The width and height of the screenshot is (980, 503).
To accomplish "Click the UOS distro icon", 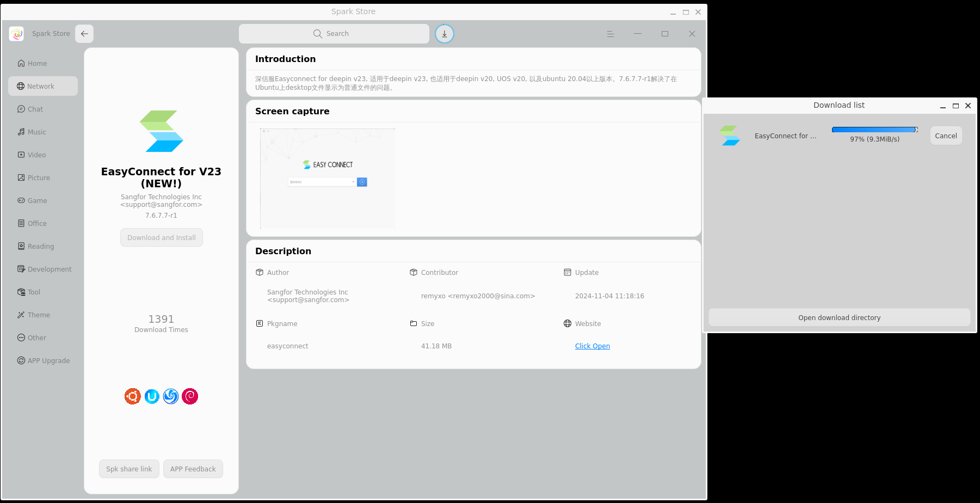I will (152, 396).
